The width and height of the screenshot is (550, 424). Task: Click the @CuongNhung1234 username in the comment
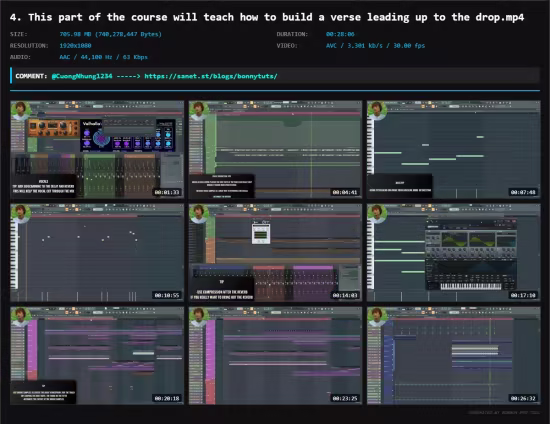(x=82, y=76)
